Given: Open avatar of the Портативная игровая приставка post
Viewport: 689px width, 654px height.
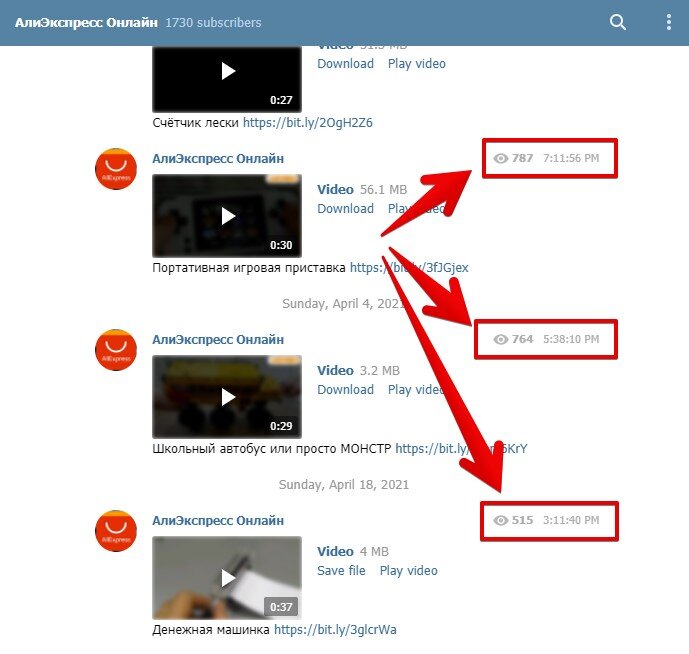Looking at the screenshot, I should pyautogui.click(x=116, y=169).
